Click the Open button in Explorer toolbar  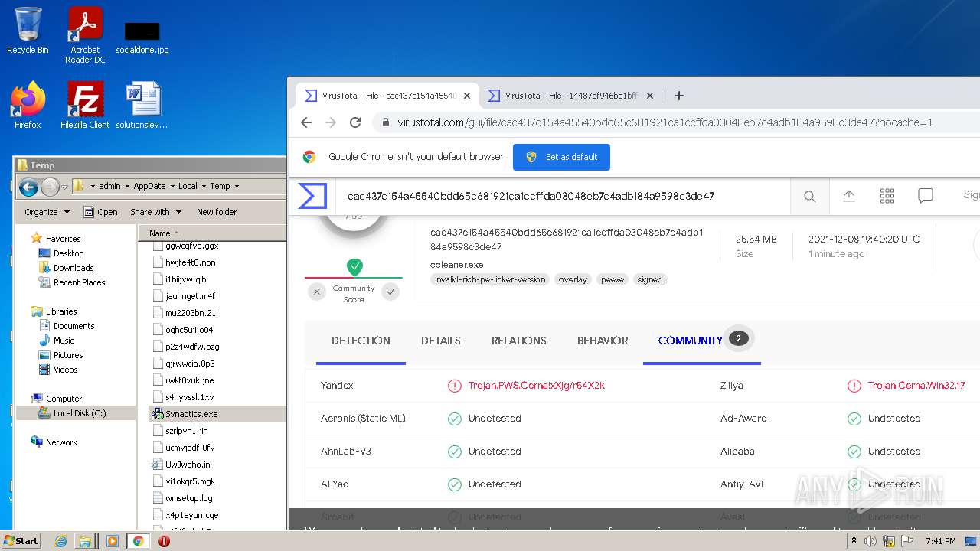click(100, 212)
